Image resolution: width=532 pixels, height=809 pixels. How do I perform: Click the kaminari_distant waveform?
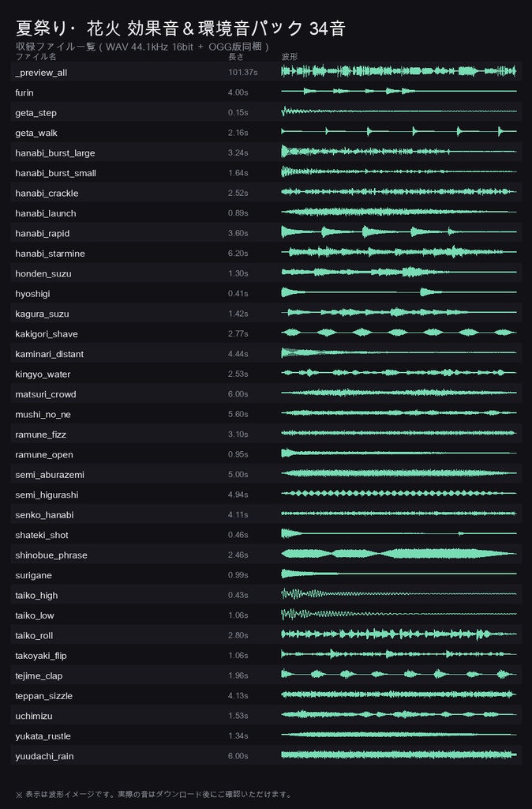pyautogui.click(x=399, y=353)
